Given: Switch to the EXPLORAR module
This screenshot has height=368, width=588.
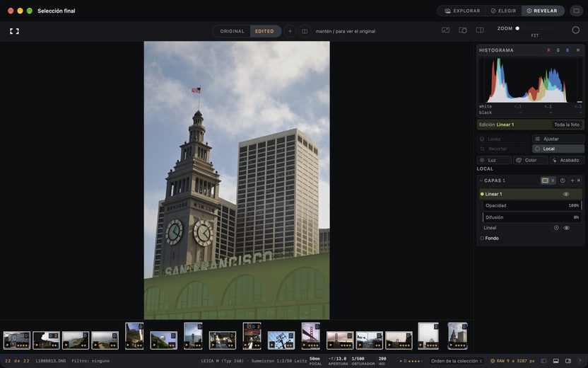Looking at the screenshot, I should [x=462, y=11].
